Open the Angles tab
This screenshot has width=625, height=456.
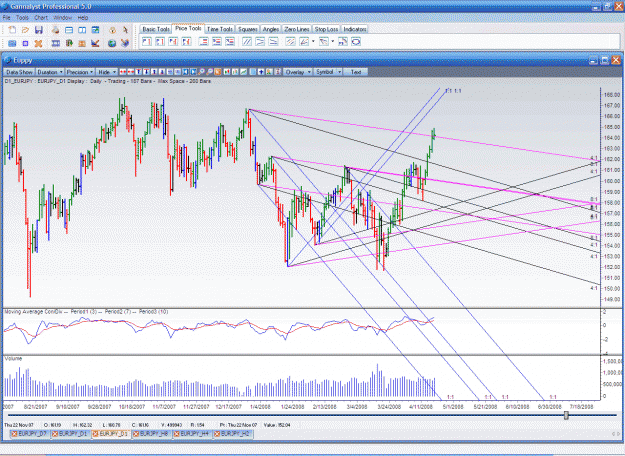click(271, 29)
